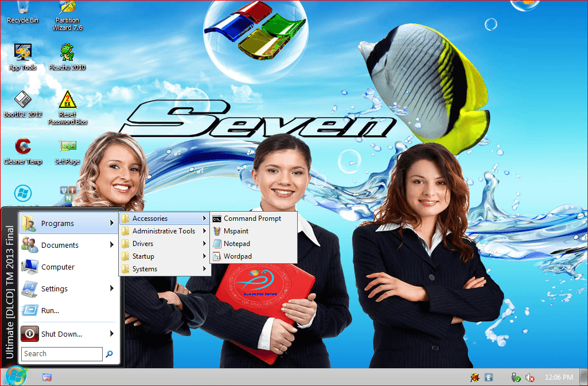Viewport: 588px width, 386px height.
Task: Open Computer from start menu
Action: [68, 267]
